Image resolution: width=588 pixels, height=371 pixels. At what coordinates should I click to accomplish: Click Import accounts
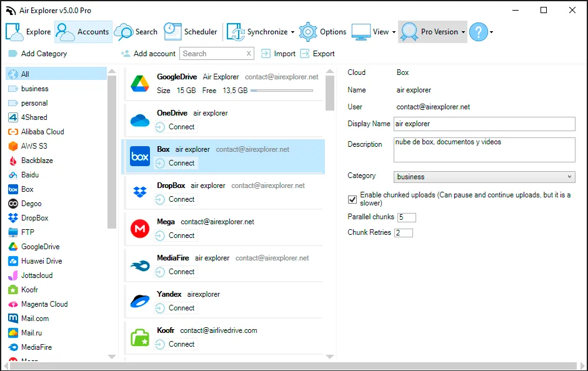pyautogui.click(x=278, y=54)
